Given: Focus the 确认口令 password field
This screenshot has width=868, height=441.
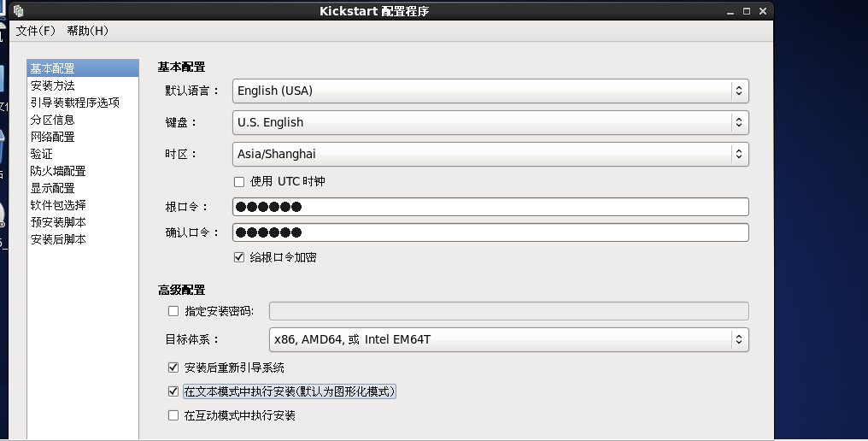Looking at the screenshot, I should 490,232.
